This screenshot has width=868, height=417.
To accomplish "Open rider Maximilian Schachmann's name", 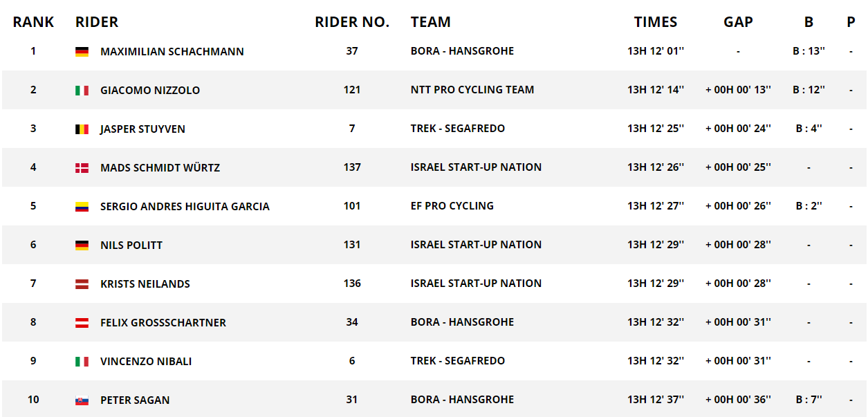I will [172, 51].
